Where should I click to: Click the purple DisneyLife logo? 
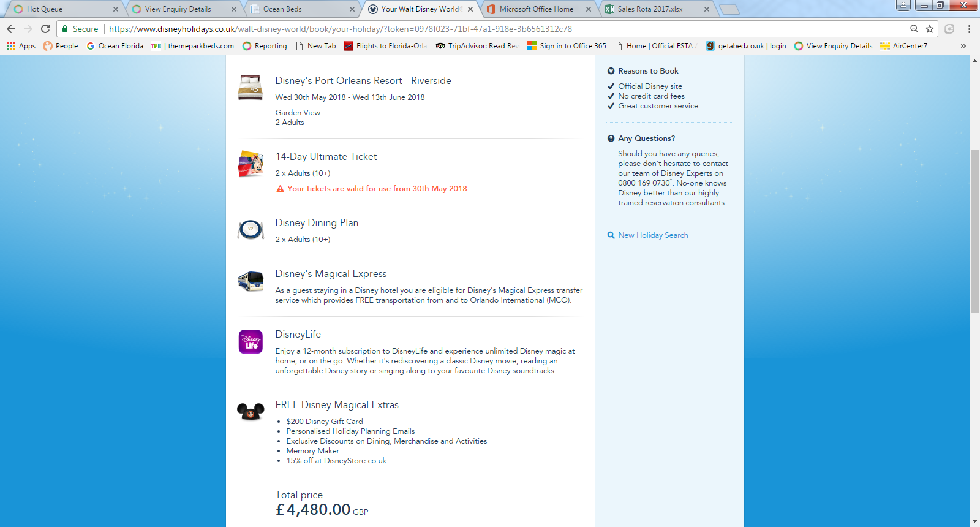click(251, 341)
